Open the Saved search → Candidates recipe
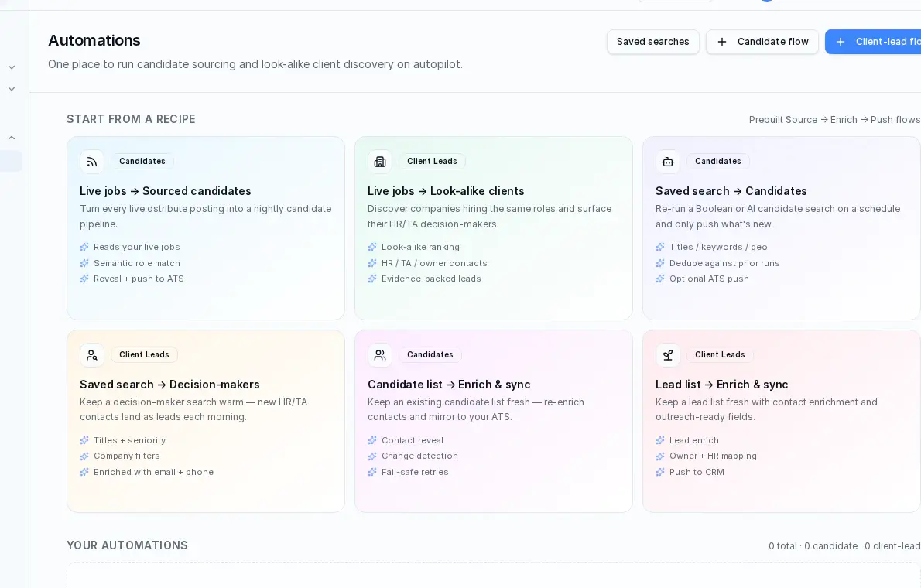 [x=781, y=228]
